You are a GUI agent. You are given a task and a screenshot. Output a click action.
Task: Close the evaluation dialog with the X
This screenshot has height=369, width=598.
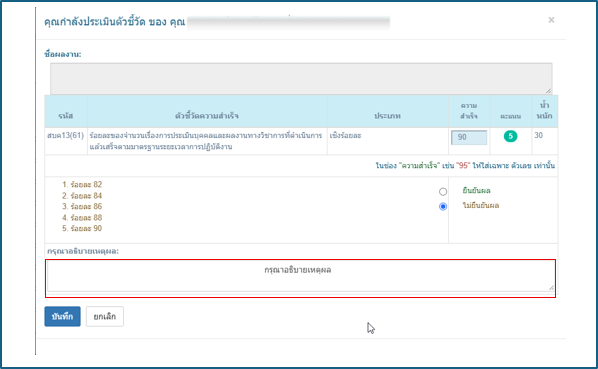pos(551,20)
